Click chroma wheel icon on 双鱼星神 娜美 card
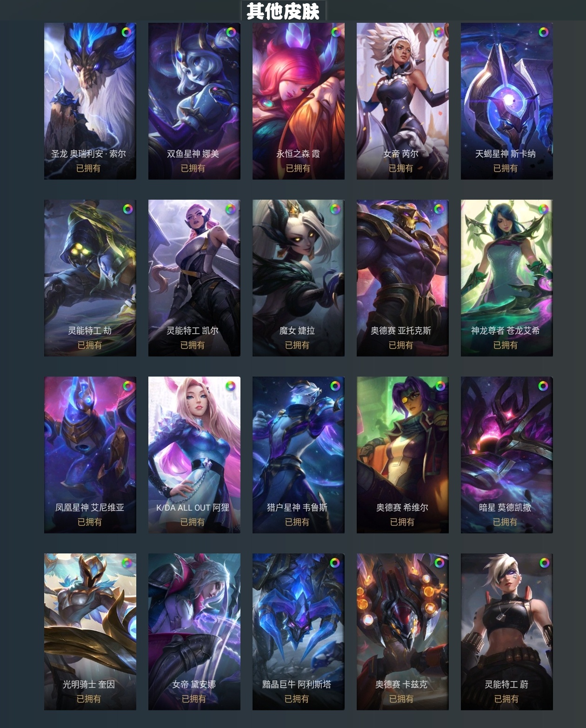586x728 pixels. coord(231,32)
